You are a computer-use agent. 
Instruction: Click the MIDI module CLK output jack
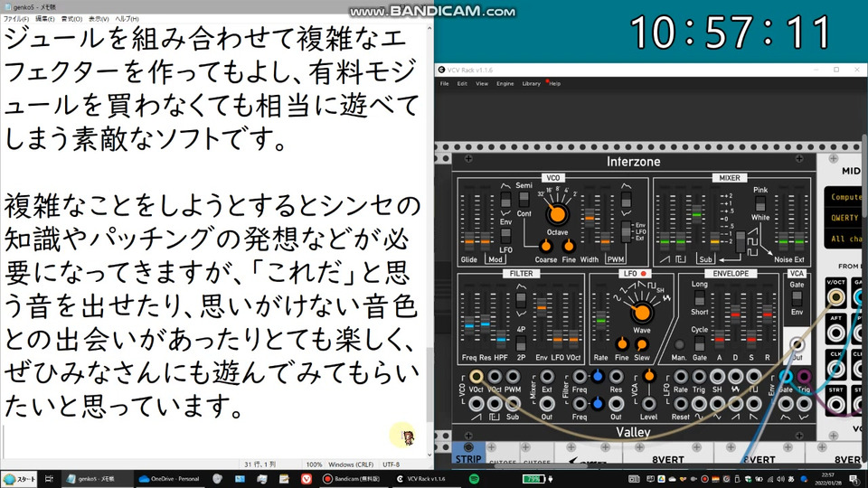coord(835,369)
